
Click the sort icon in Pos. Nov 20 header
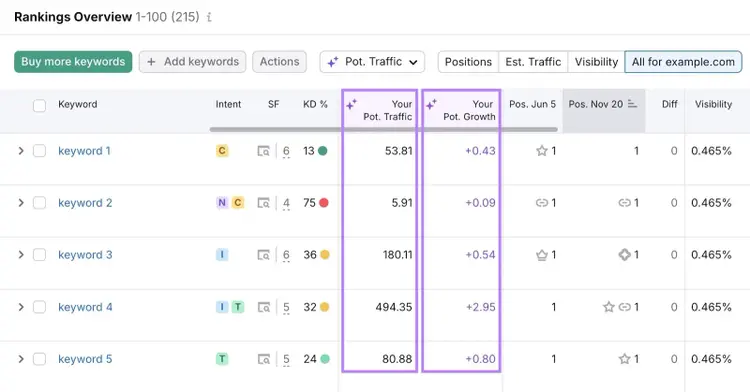(x=632, y=104)
